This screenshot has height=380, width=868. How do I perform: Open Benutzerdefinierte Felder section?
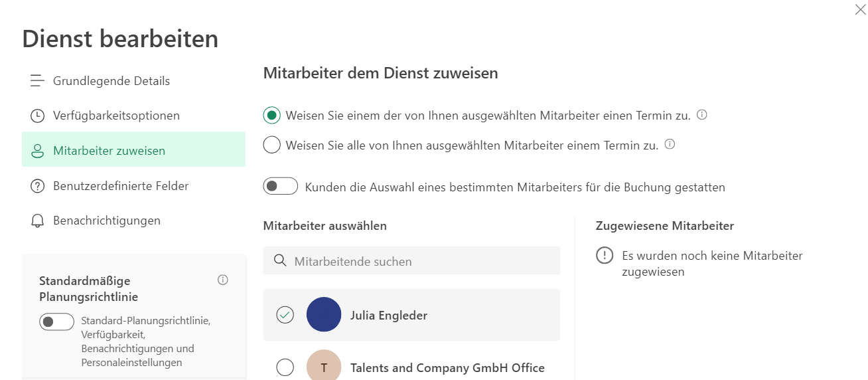(121, 186)
